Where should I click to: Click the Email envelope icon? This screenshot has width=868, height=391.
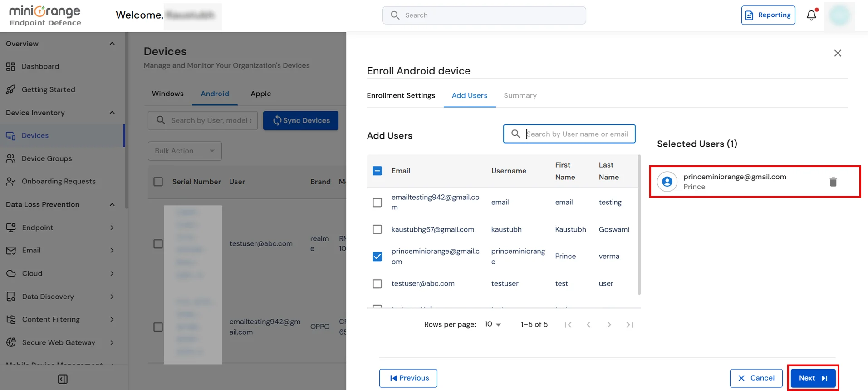pyautogui.click(x=11, y=250)
